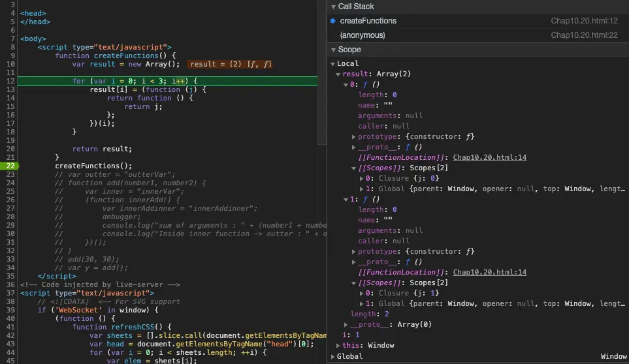Click the source editor vertical scrollbar
Image resolution: width=629 pixels, height=364 pixels.
[322, 72]
